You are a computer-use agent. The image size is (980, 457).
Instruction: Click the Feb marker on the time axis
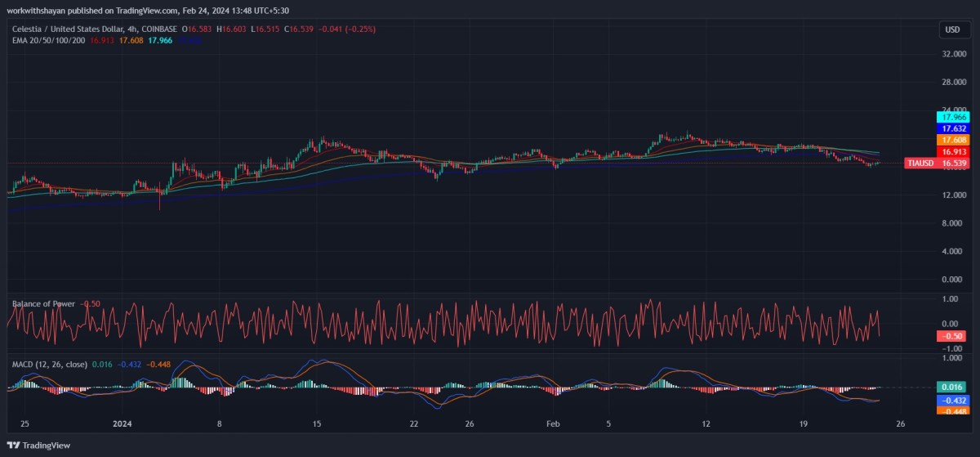pos(553,424)
